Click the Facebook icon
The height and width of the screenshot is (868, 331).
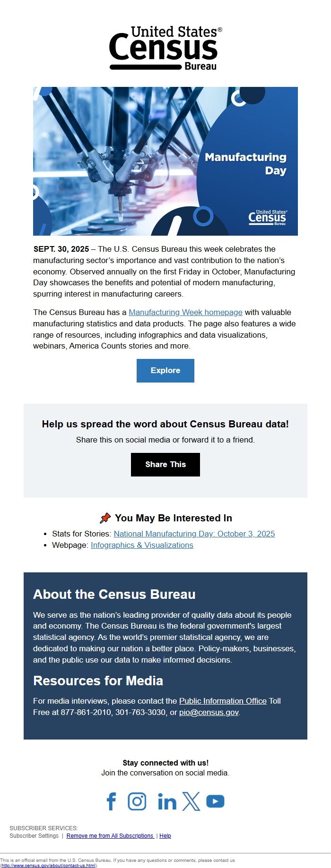[112, 801]
